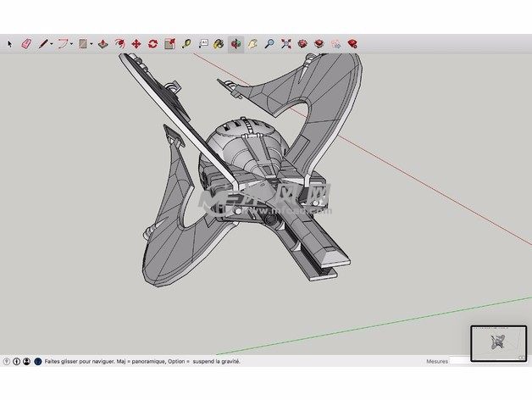Pick the Move tool with red arrows
Screen dimensions: 532x400
[x=136, y=43]
